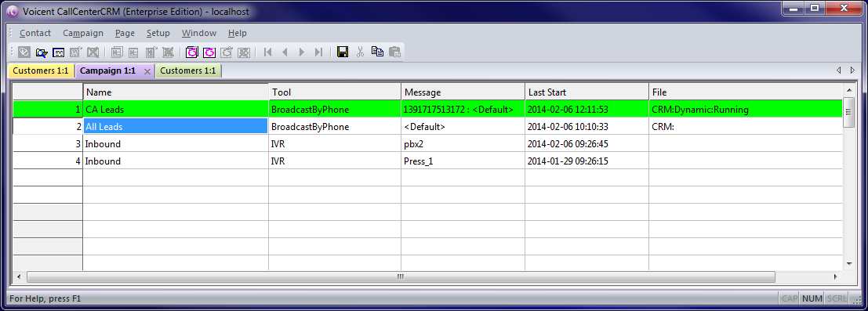Select the green Customers 1:1 tab
The image size is (868, 311).
188,71
